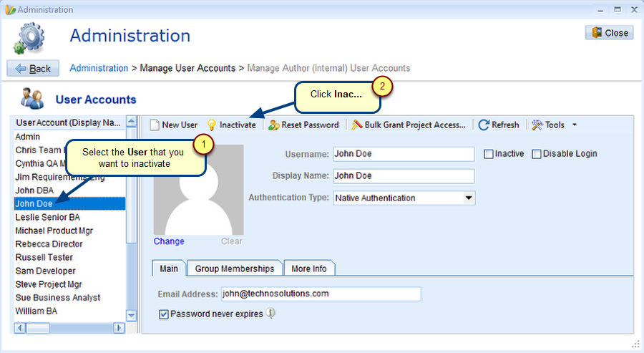Click the Close door icon

(597, 32)
